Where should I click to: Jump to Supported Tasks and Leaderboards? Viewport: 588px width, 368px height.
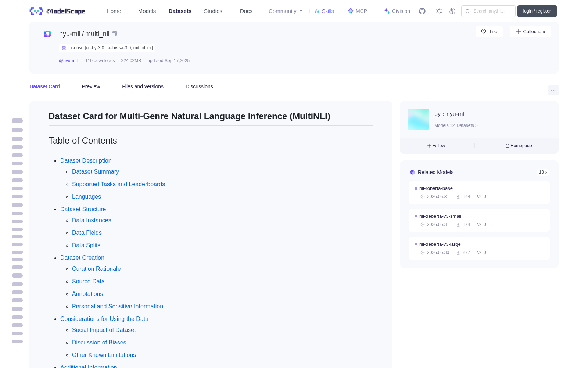pos(118,184)
